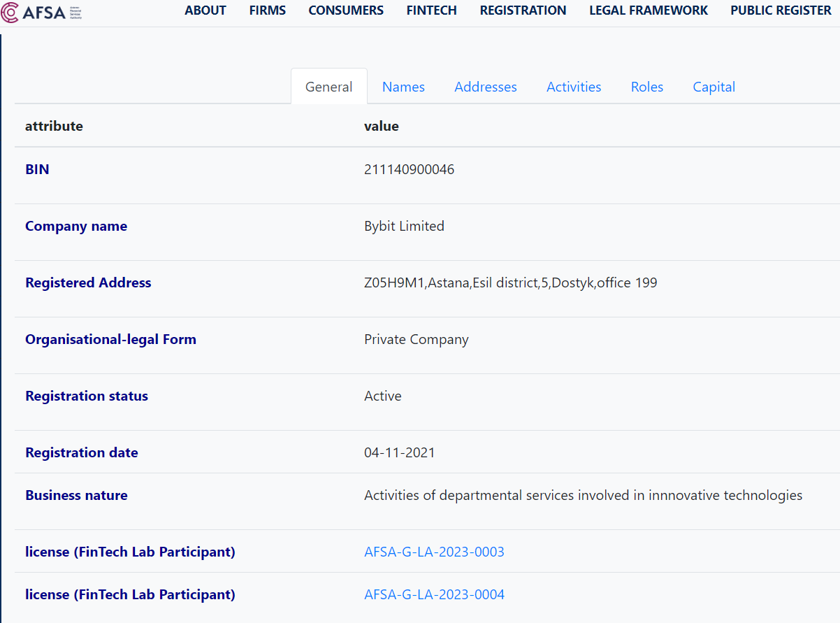
Task: Click the attribute column header
Action: (54, 126)
